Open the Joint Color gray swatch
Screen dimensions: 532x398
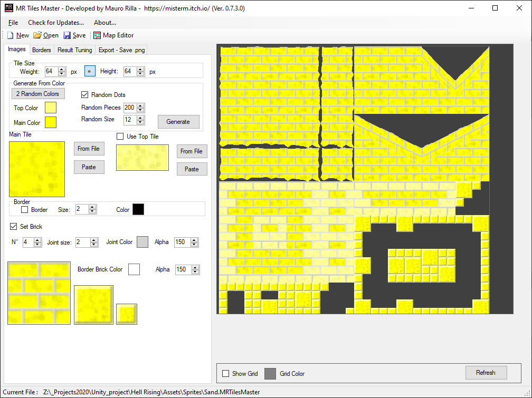[142, 242]
